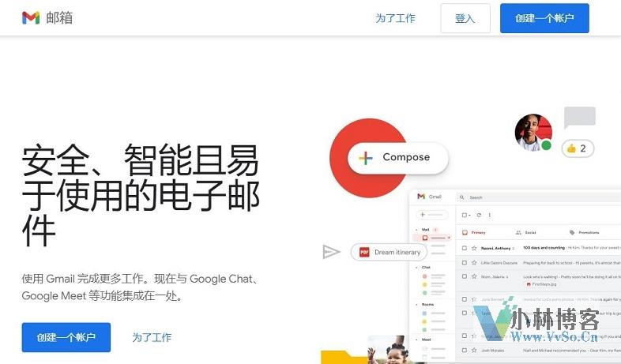
Task: Click the thumbs-up reaction with count 2
Action: point(578,148)
